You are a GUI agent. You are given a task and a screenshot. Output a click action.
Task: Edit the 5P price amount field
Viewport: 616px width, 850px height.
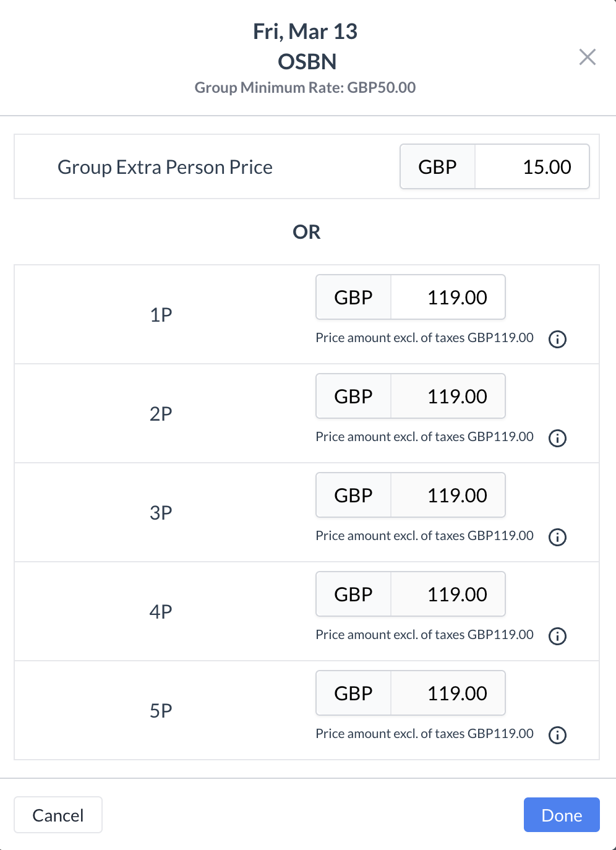tap(448, 693)
